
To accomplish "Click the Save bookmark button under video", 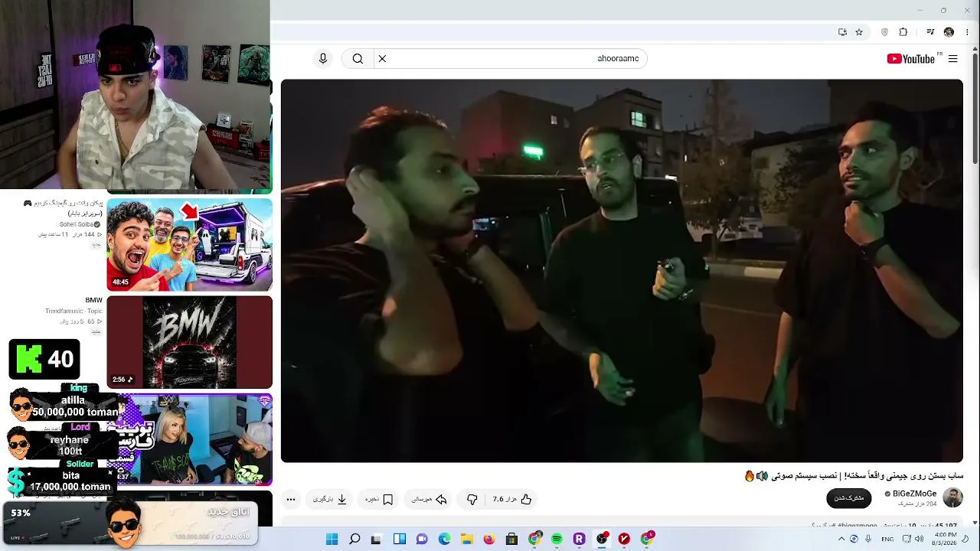I will (x=380, y=499).
